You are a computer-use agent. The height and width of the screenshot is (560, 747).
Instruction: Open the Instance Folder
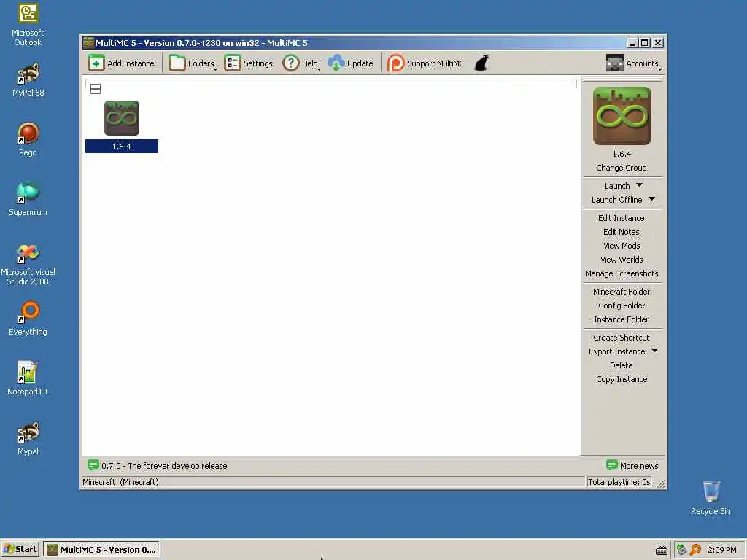tap(622, 319)
